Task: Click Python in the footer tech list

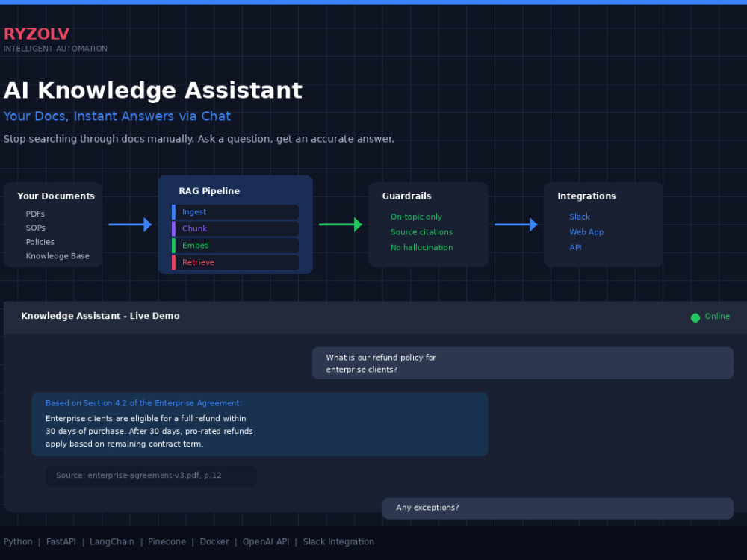Action: [x=18, y=541]
